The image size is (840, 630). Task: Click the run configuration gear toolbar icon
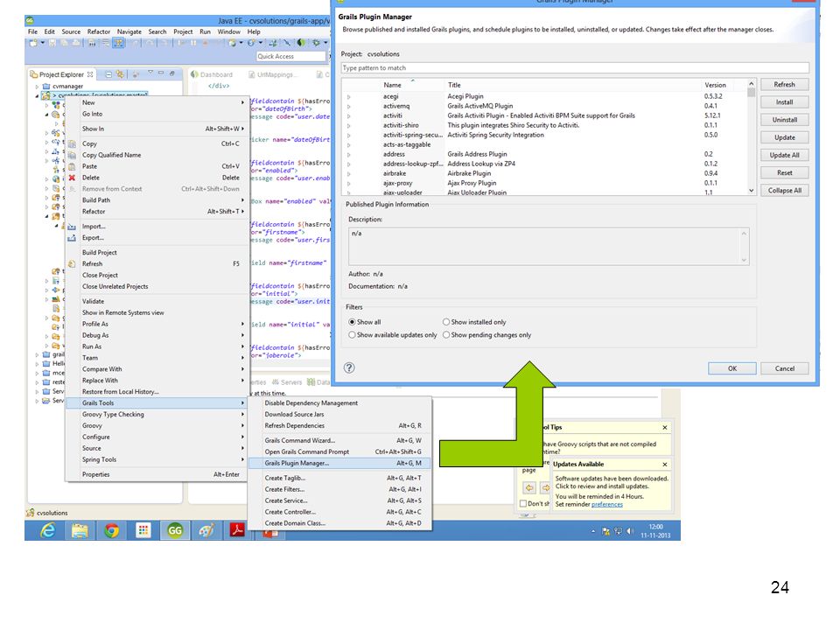tap(316, 43)
